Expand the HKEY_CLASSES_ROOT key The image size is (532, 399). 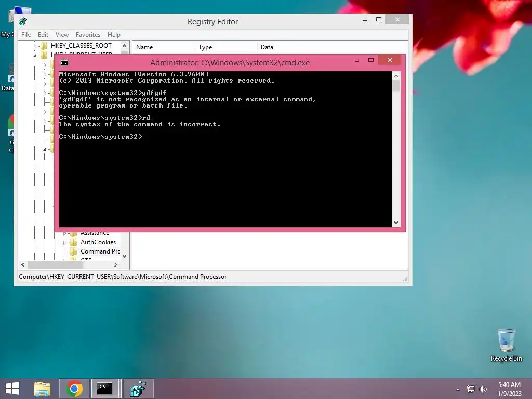[35, 46]
